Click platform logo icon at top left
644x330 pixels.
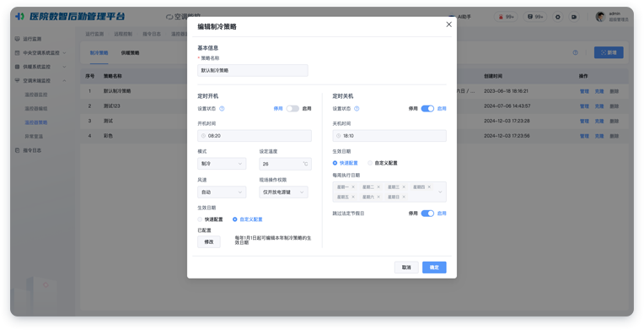click(19, 17)
